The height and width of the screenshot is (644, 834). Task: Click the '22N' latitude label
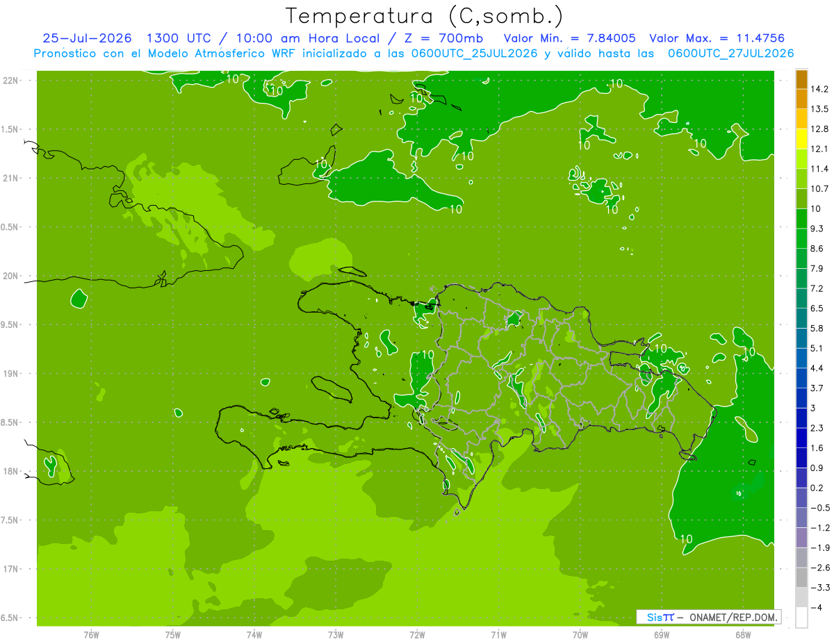(10, 81)
